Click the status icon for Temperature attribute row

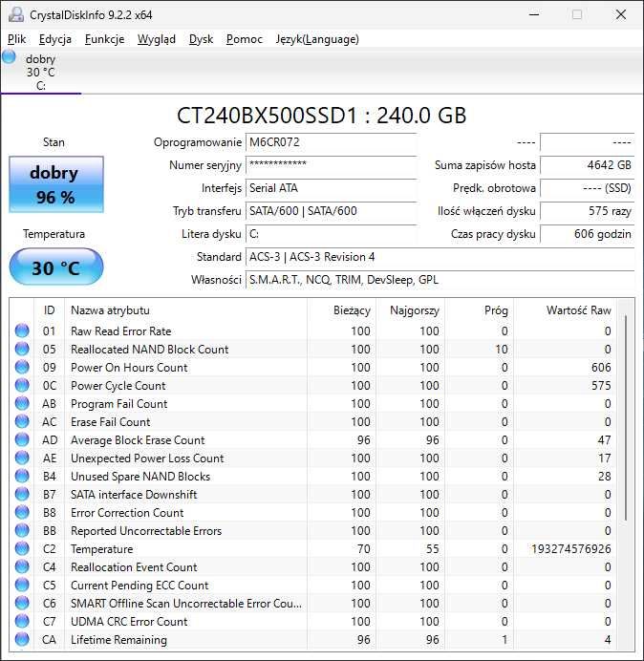point(22,548)
